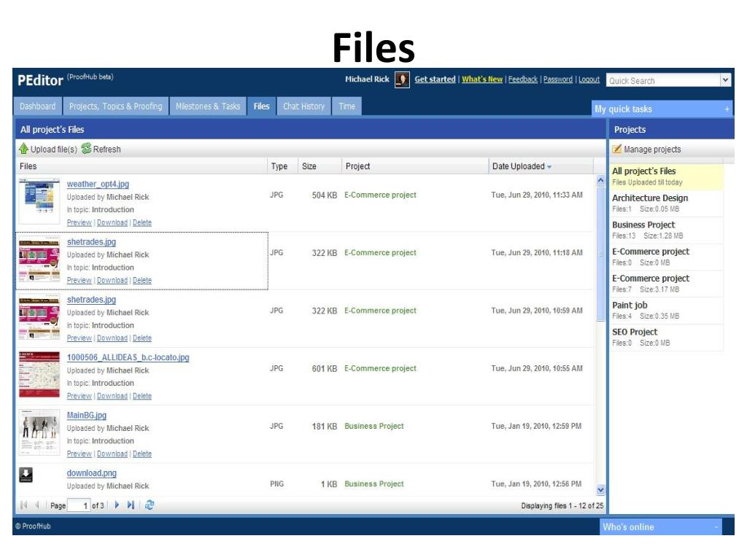Open the Quick Search dropdown arrow
This screenshot has height=560, width=747.
coord(726,80)
